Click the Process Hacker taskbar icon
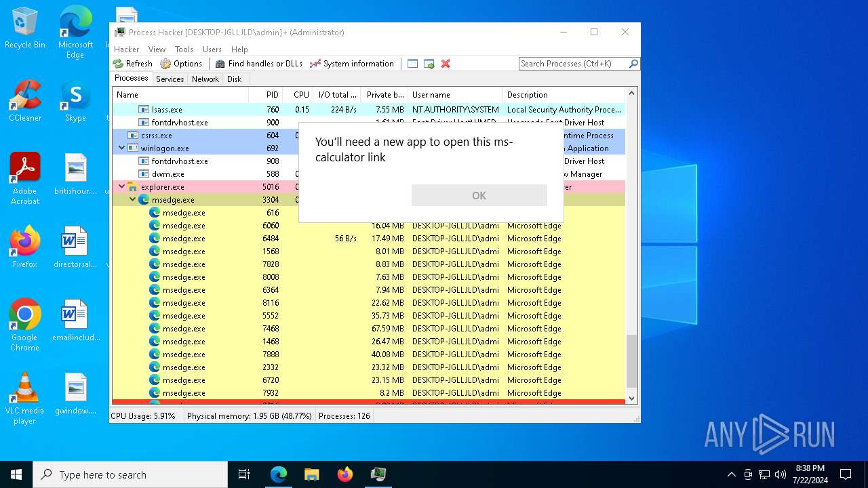 (x=378, y=474)
